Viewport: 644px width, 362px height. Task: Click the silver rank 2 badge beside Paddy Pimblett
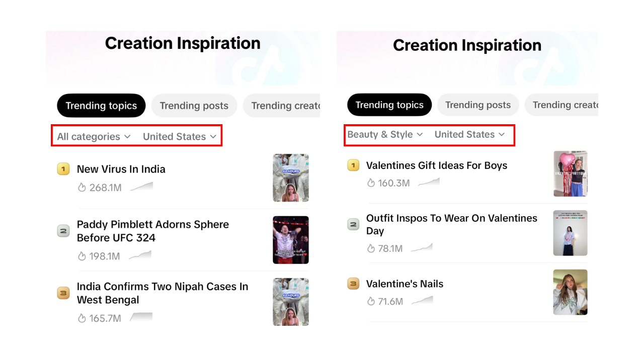click(x=63, y=231)
